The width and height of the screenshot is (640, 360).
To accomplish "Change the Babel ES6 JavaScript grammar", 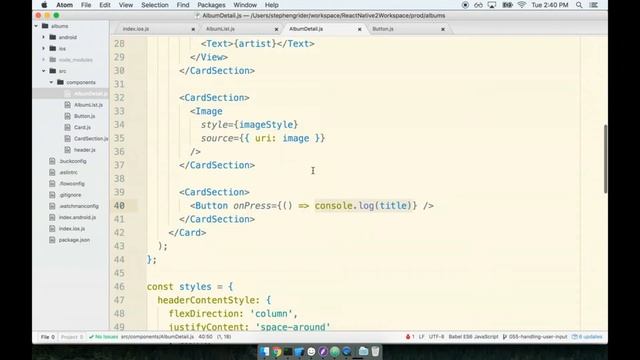I will coord(473,337).
